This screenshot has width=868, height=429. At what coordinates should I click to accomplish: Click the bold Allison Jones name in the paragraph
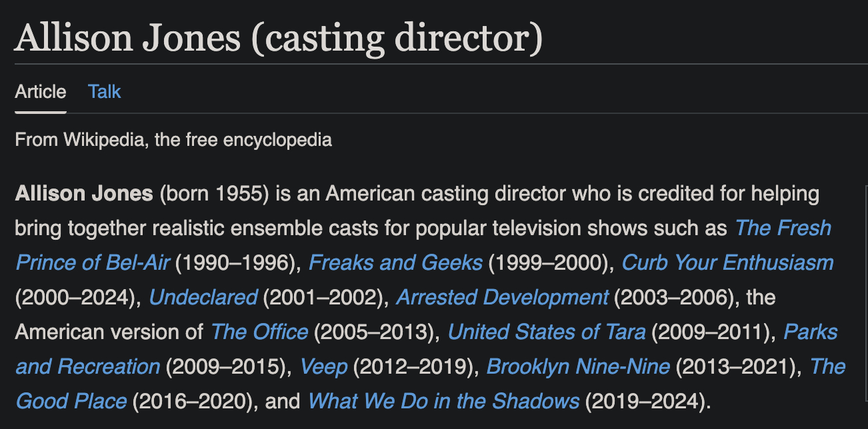pos(84,194)
